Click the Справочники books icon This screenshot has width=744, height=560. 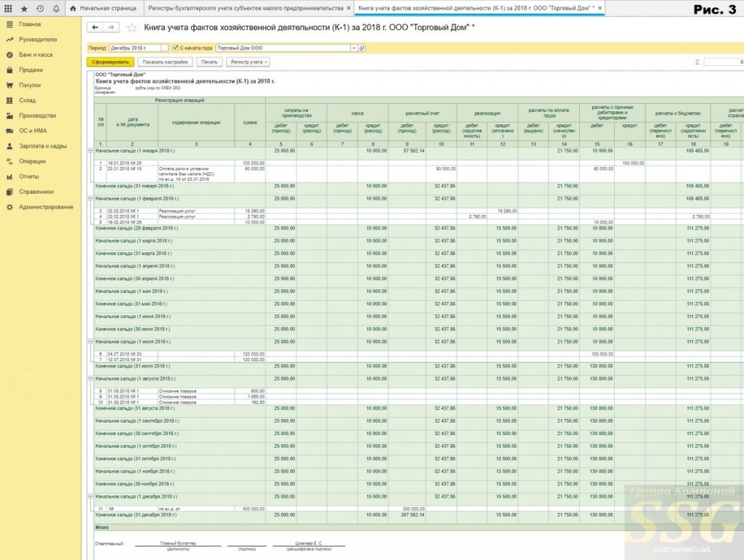tap(9, 192)
